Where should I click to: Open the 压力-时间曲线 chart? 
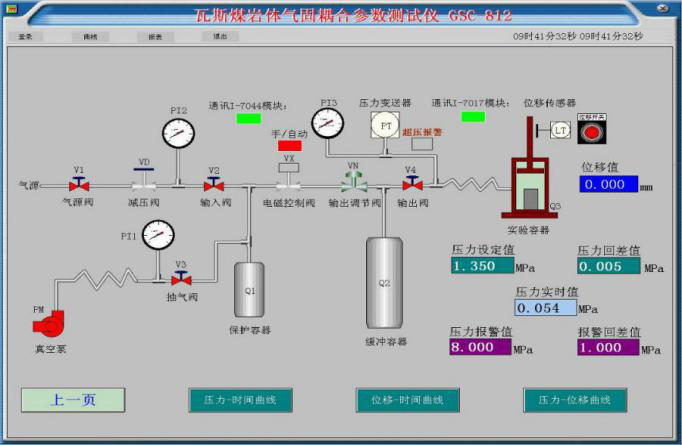239,400
